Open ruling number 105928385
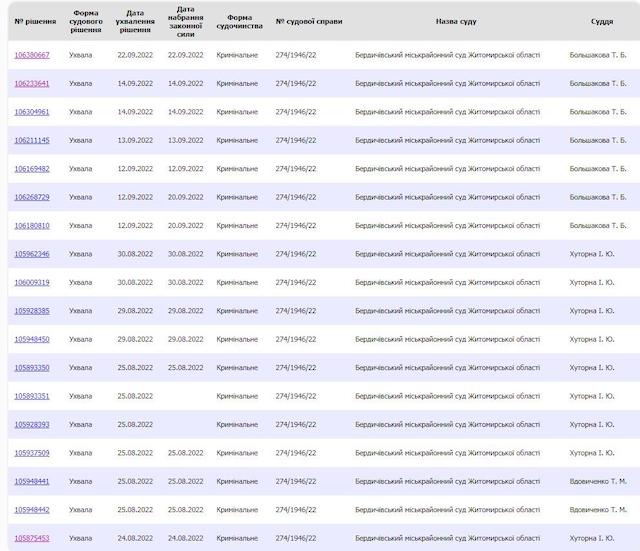The height and width of the screenshot is (551, 640). [31, 311]
